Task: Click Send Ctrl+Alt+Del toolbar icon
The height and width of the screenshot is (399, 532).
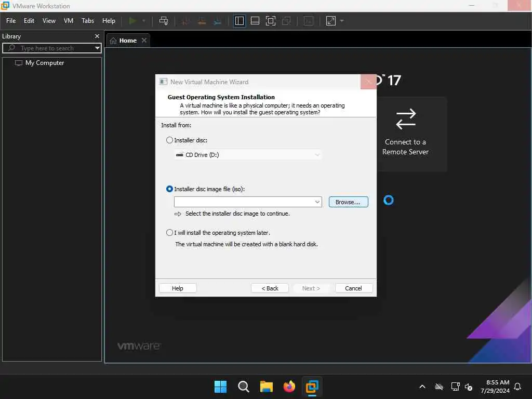Action: [x=164, y=21]
